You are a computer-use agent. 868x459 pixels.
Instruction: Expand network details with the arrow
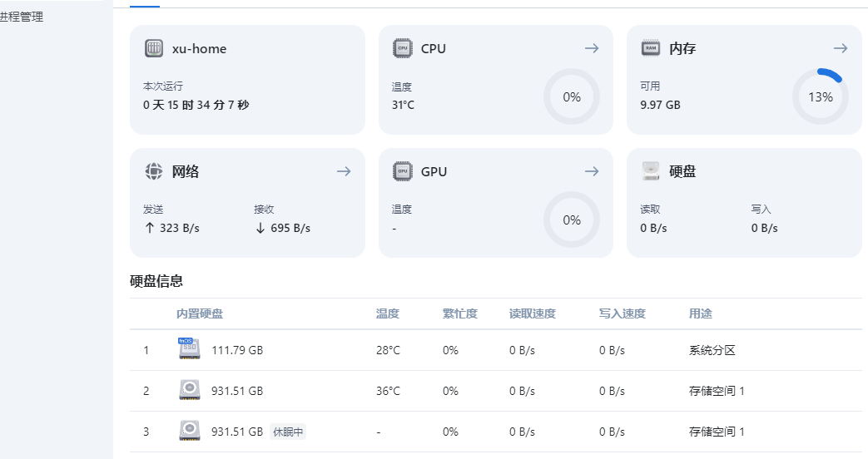point(344,171)
